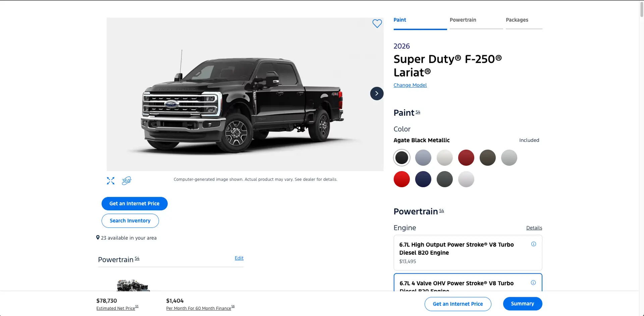Click the S4 disclosure superscript next to Paint
Viewport: 644px width, 316px height.
click(418, 111)
